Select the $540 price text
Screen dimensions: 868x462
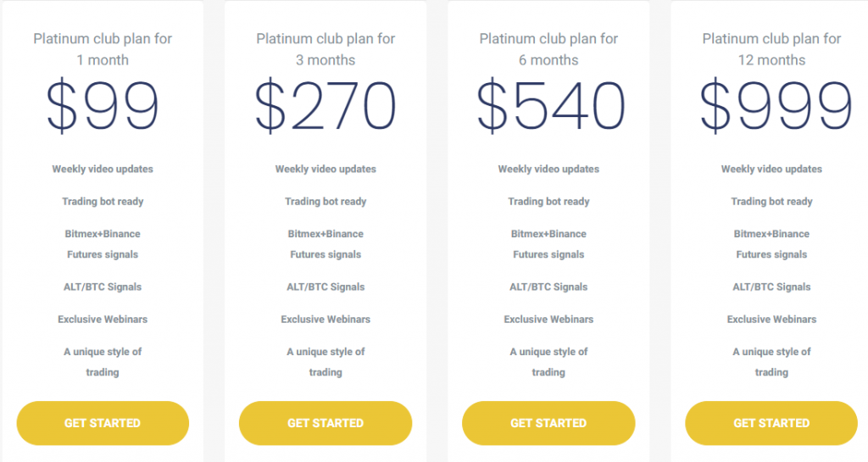click(548, 106)
